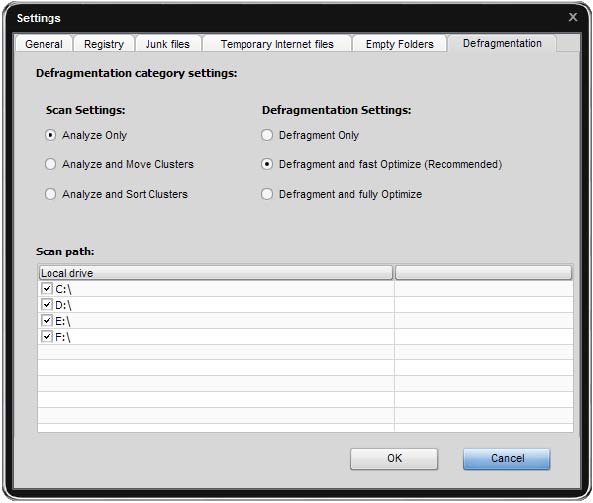Screen dimensions: 593x503
Task: Select Analyze Only radio button
Action: coord(50,135)
